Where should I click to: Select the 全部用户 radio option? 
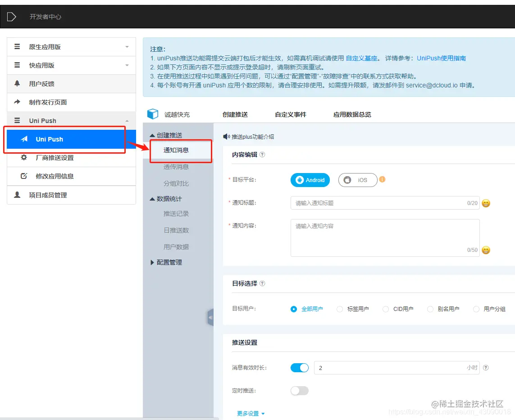[294, 309]
